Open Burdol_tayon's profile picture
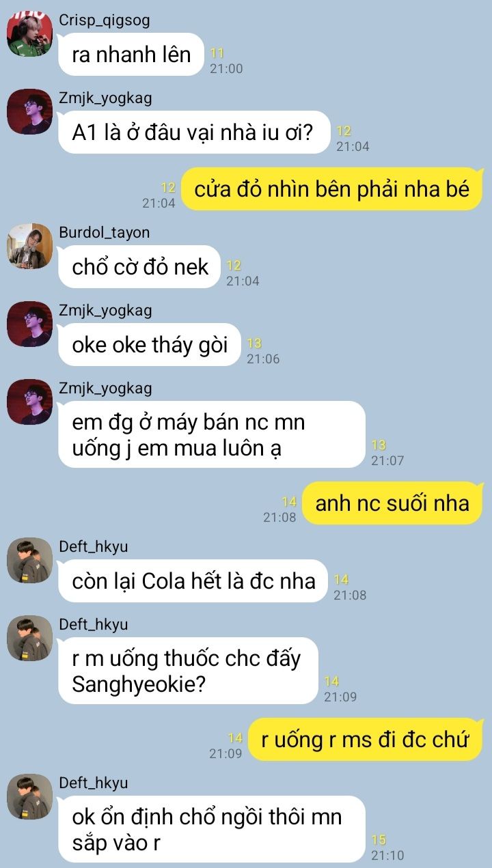The height and width of the screenshot is (868, 492). coord(29,246)
